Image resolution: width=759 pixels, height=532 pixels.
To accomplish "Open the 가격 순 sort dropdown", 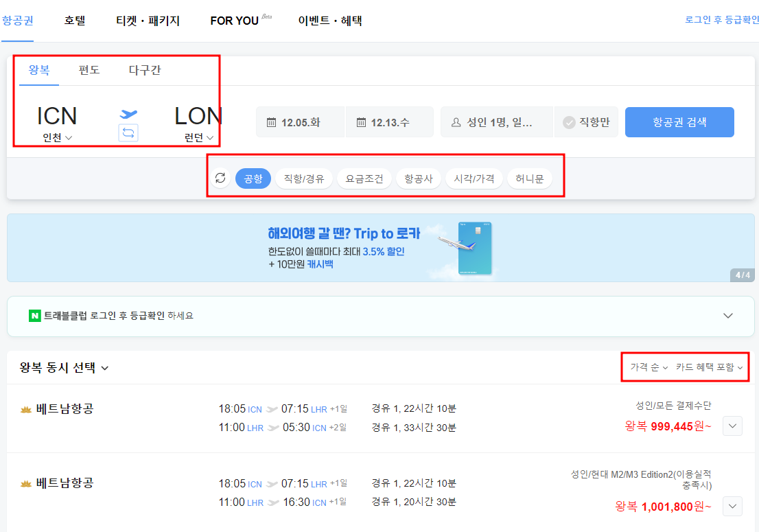I will click(646, 367).
